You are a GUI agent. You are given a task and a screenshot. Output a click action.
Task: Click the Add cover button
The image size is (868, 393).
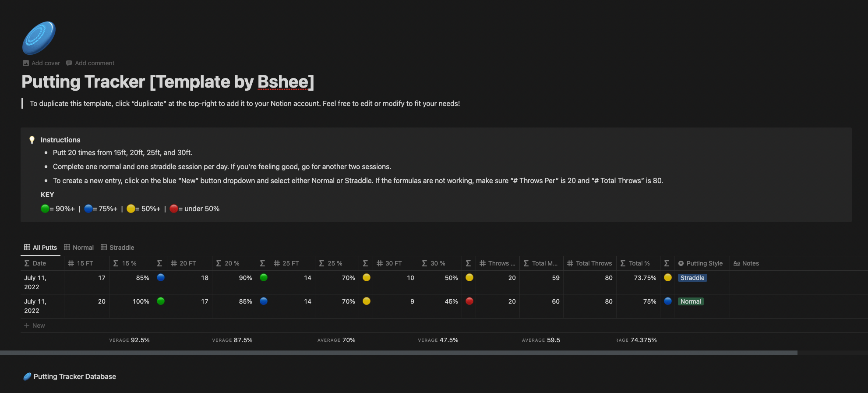pos(41,63)
